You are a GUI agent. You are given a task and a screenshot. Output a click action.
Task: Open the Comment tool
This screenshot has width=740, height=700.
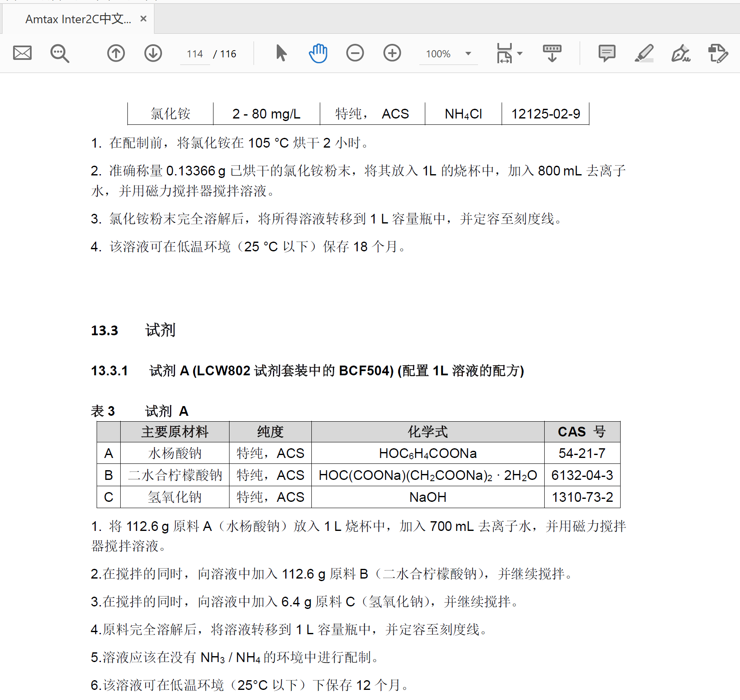[606, 53]
